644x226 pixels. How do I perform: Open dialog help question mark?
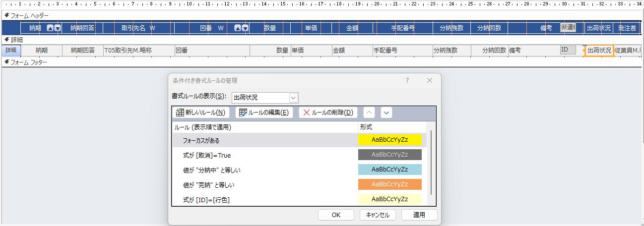click(x=407, y=80)
